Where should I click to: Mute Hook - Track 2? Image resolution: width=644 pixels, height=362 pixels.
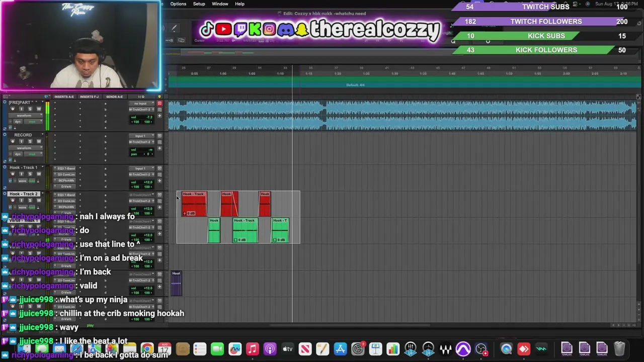[x=39, y=200]
